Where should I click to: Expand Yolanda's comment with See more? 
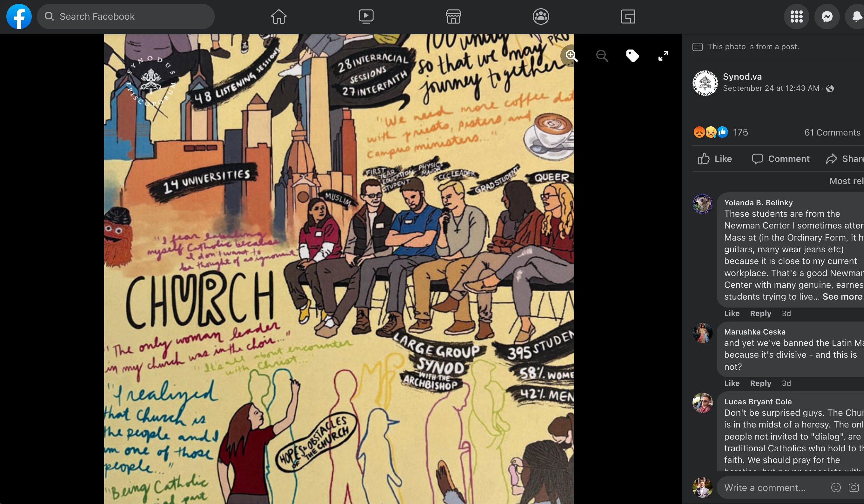coord(842,296)
